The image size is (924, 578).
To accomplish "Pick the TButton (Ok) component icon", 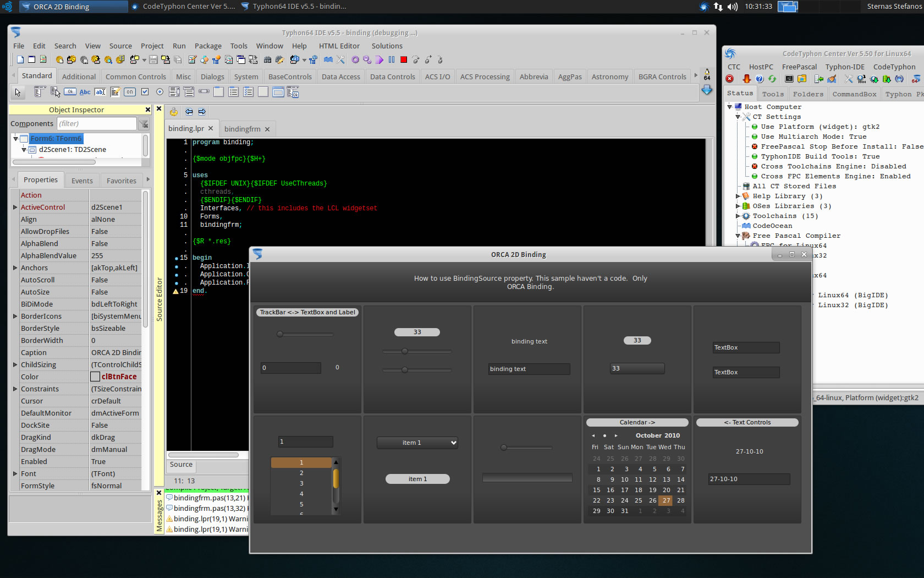I will tap(70, 92).
